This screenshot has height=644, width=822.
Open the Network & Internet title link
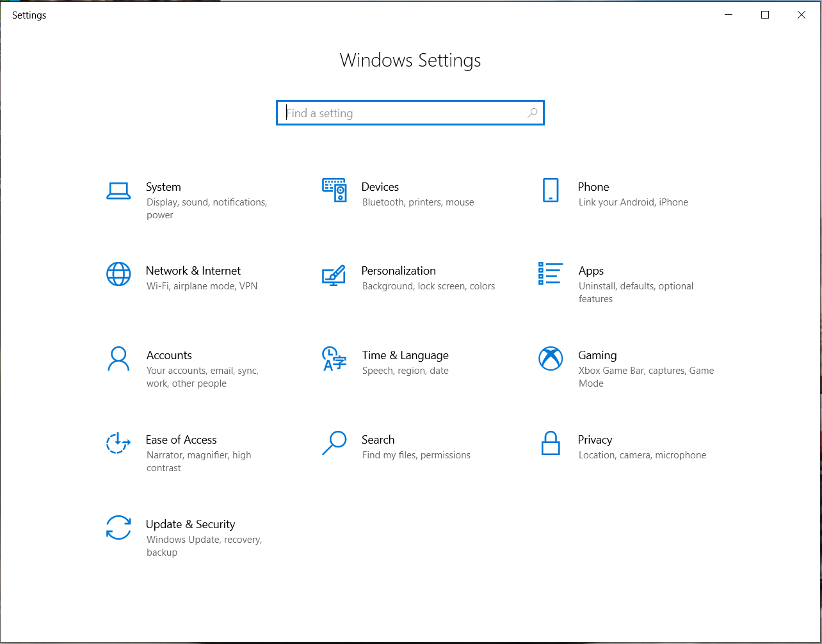tap(193, 271)
